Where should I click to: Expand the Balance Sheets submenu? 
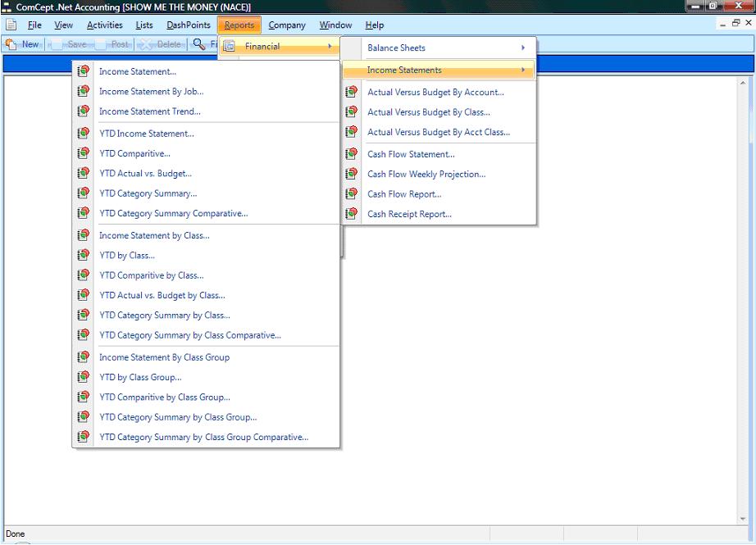click(x=522, y=48)
